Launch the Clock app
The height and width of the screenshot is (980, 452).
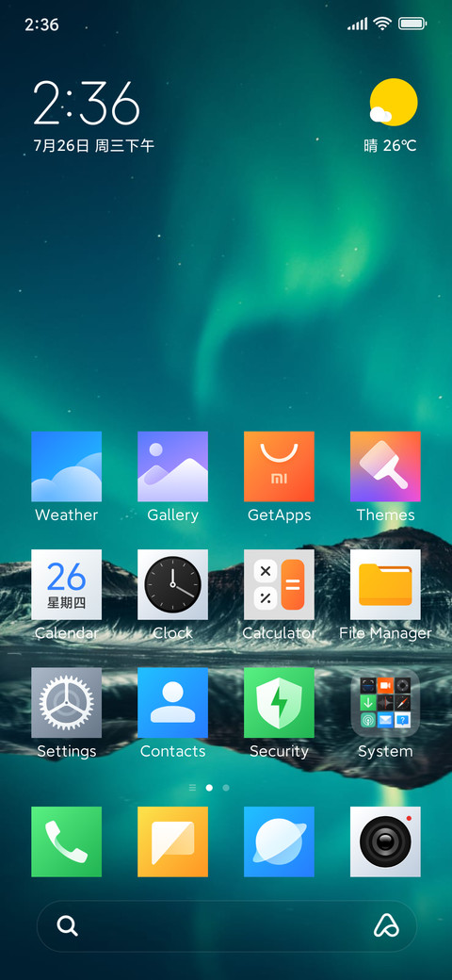pos(172,584)
